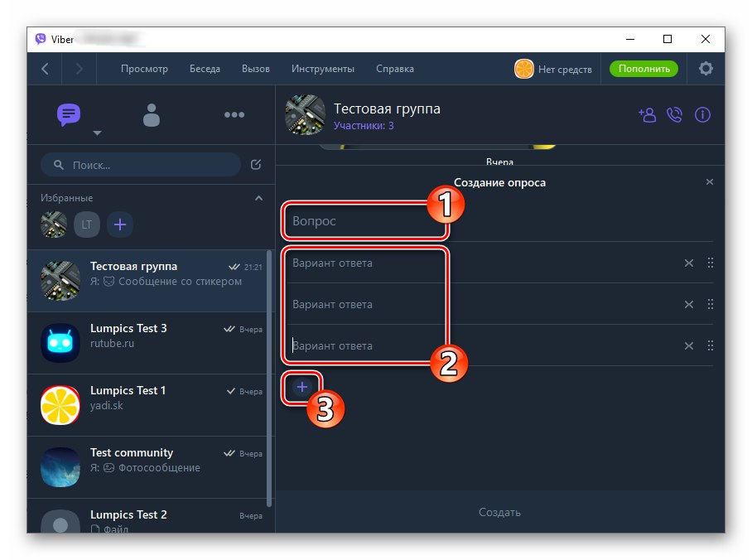This screenshot has width=752, height=560.
Task: Open the chats tab icon
Action: pyautogui.click(x=69, y=114)
